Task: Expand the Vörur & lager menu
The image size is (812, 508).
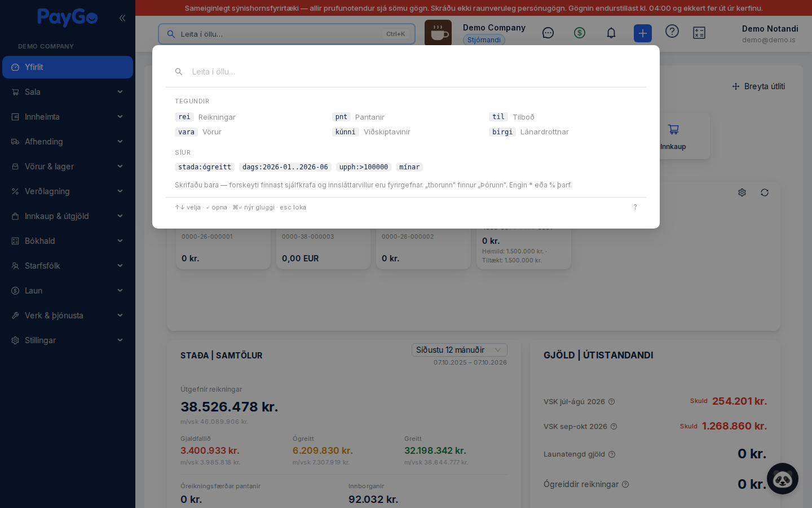Action: point(68,167)
